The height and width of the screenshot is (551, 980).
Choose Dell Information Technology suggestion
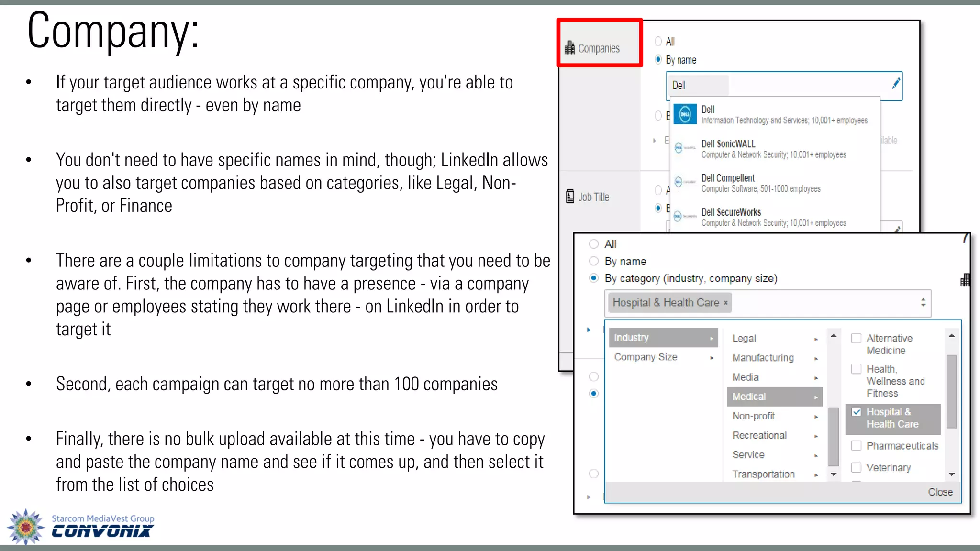pos(775,115)
